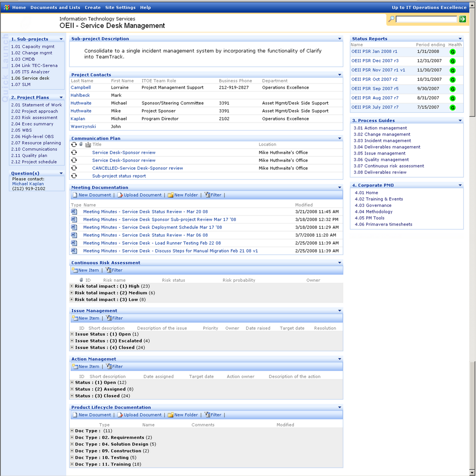Click the green search go arrow button

pos(463,19)
